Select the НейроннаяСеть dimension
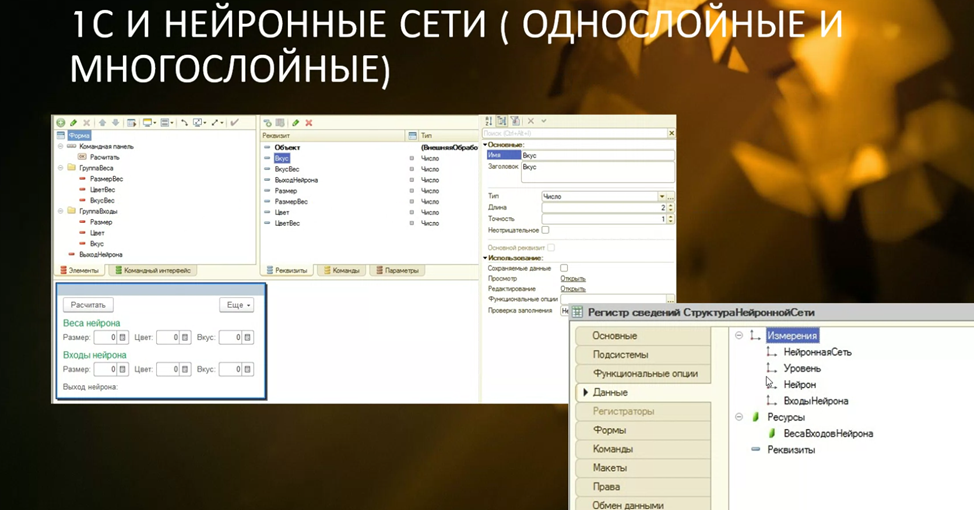974x510 pixels. 817,352
